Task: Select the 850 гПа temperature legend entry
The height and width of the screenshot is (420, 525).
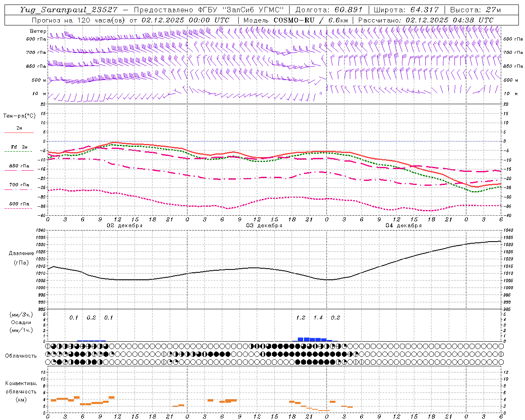Action: (x=19, y=166)
